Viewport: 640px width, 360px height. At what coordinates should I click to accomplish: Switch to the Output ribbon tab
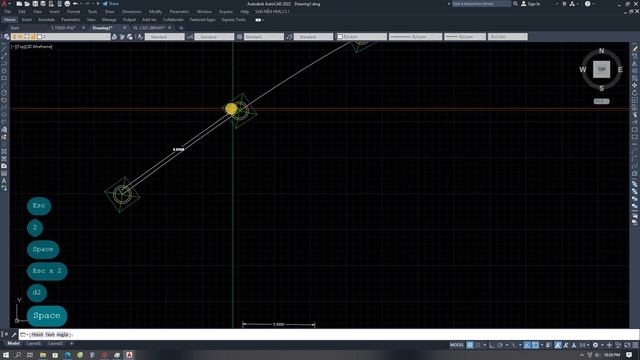[x=129, y=20]
